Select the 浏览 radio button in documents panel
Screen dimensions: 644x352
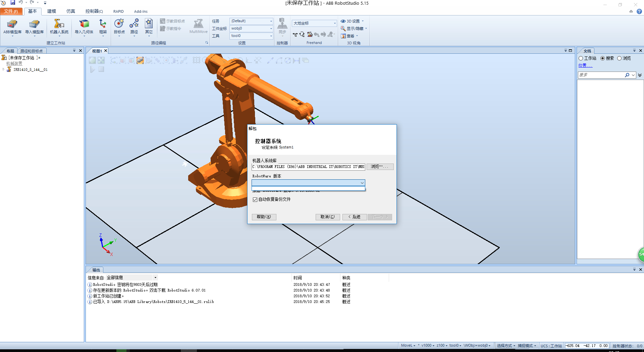[x=619, y=58]
